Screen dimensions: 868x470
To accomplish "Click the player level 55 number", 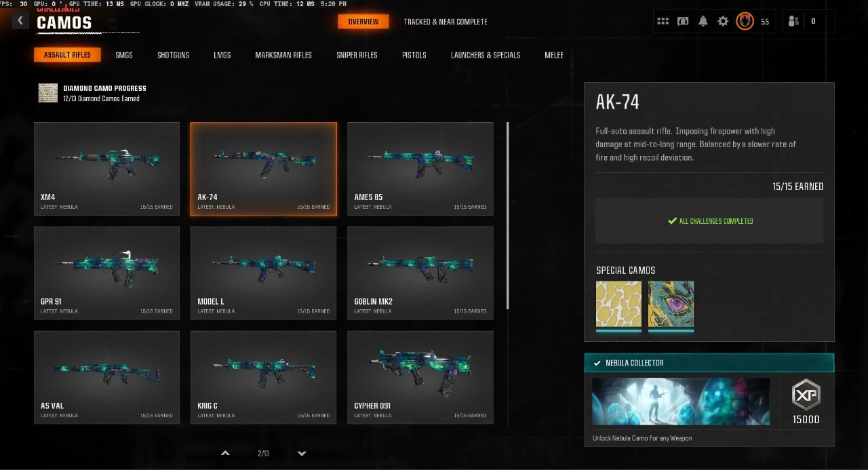I will click(x=765, y=22).
